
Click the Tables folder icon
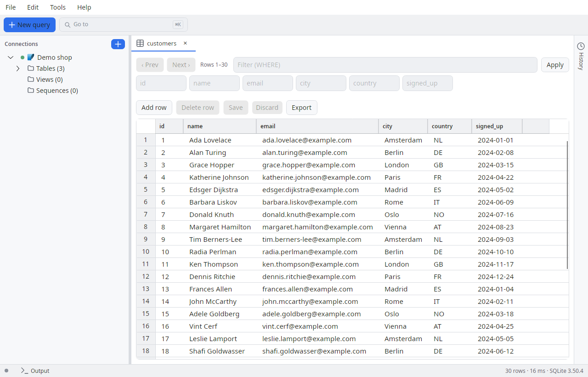31,69
